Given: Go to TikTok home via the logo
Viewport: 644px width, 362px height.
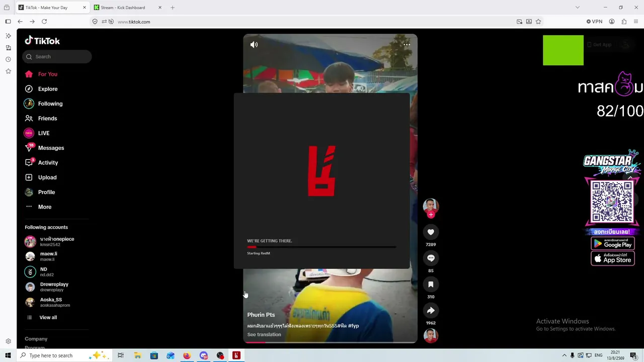Looking at the screenshot, I should pyautogui.click(x=42, y=41).
